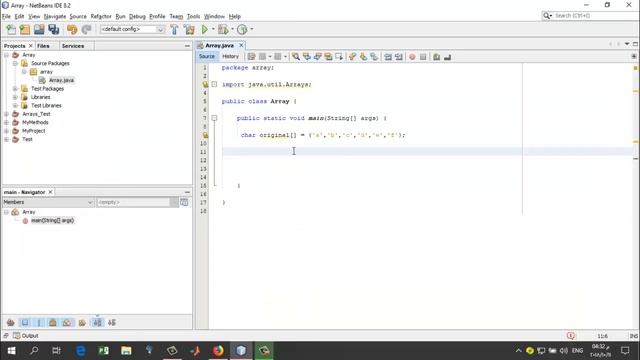Click the Last Edit icon in editor toolbar
Image resolution: width=640 pixels, height=360 pixels.
click(x=251, y=57)
